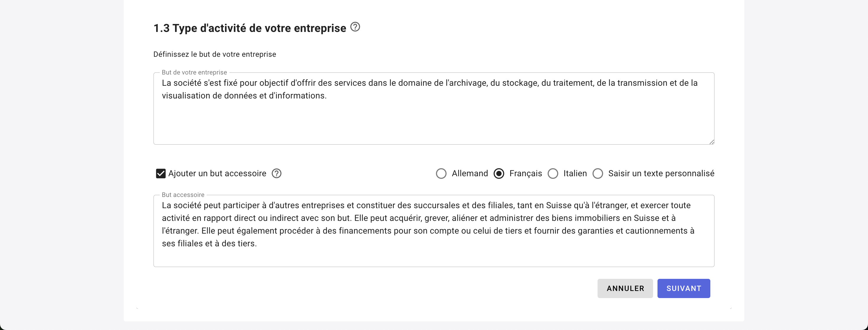Click help icon beside section 1.3 heading

pos(355,27)
